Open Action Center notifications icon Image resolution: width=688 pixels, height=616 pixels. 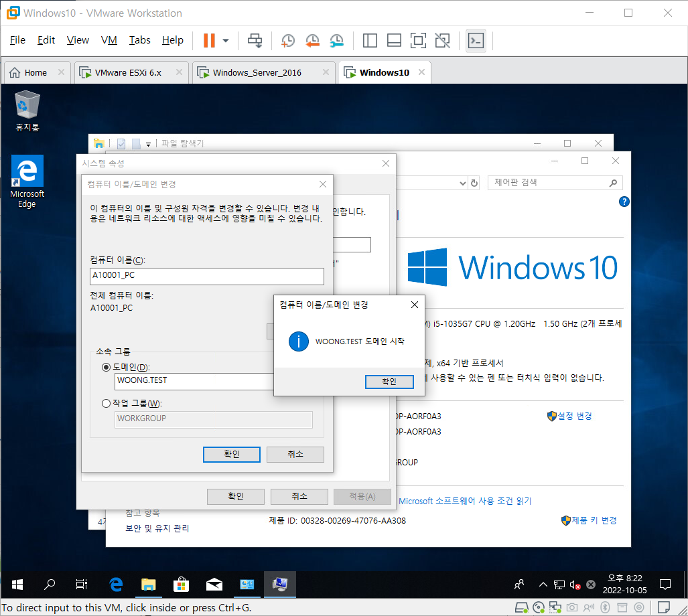pos(665,585)
